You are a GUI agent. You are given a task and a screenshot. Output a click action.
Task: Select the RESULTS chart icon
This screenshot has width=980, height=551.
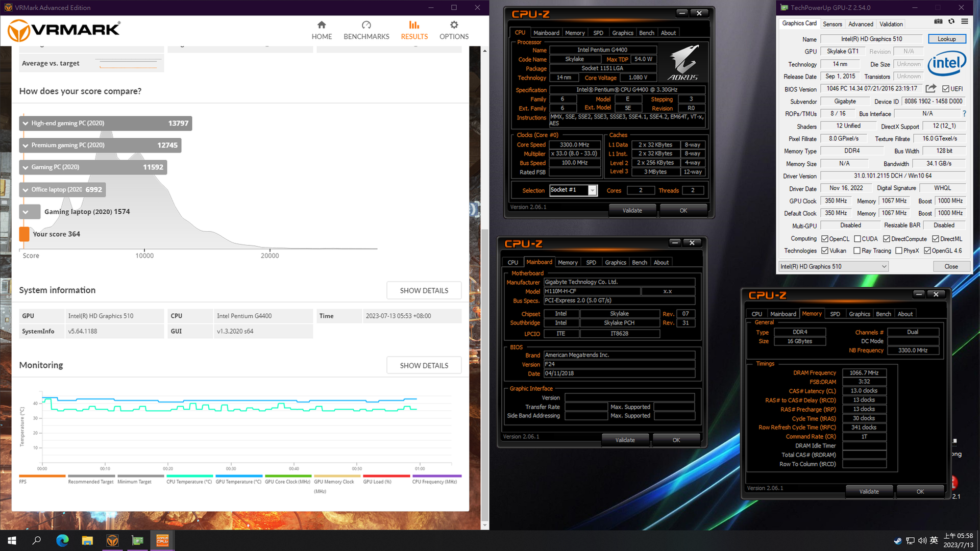pos(414,25)
